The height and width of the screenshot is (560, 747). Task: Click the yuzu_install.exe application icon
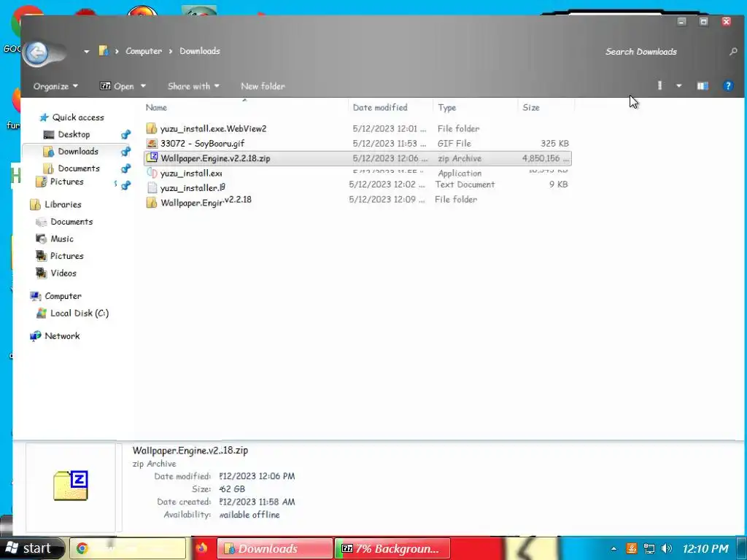pyautogui.click(x=152, y=172)
